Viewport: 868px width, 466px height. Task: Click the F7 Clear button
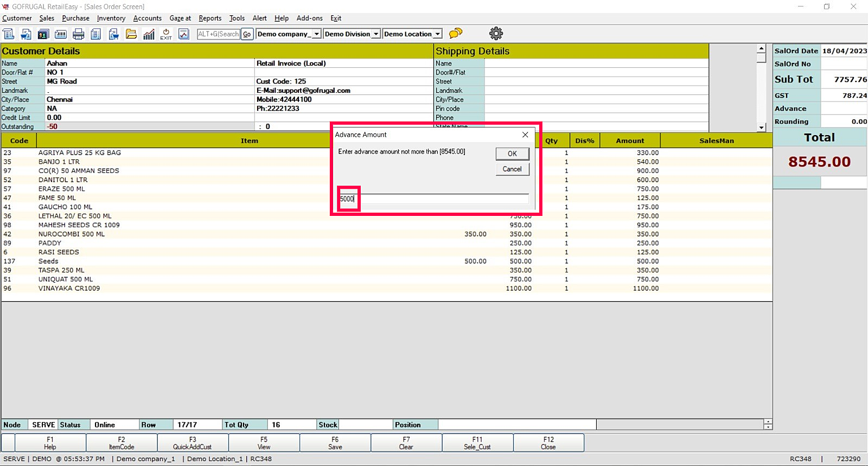point(406,443)
